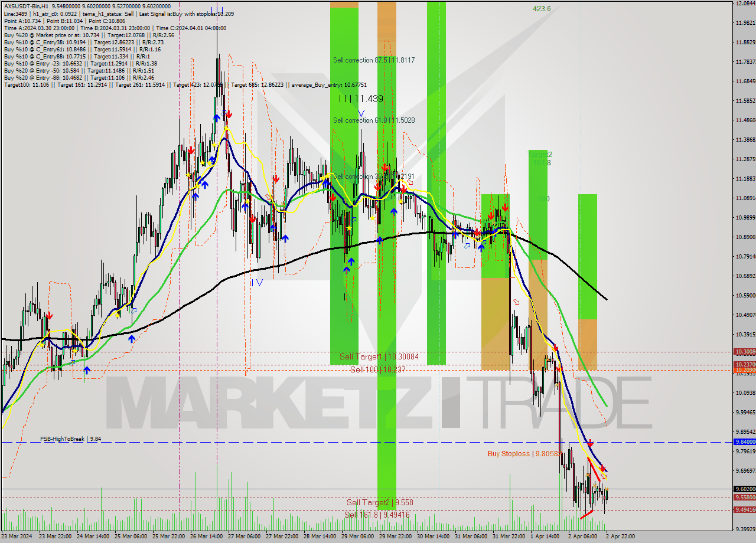Click the 'Sell correction 61.8 | 11.5028' label

(x=374, y=120)
